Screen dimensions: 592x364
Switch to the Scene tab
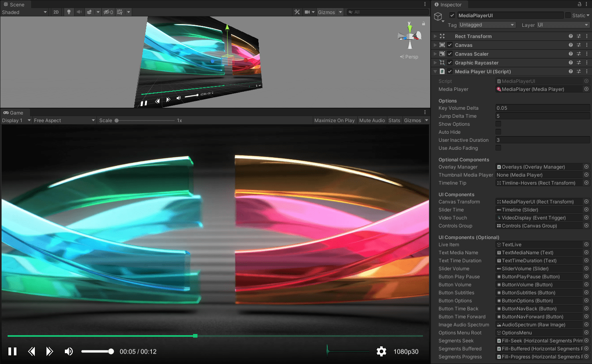point(15,4)
